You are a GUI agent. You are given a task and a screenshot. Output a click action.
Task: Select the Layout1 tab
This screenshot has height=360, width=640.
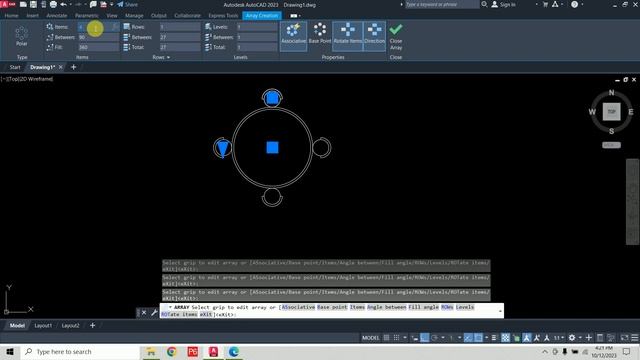[x=43, y=325]
